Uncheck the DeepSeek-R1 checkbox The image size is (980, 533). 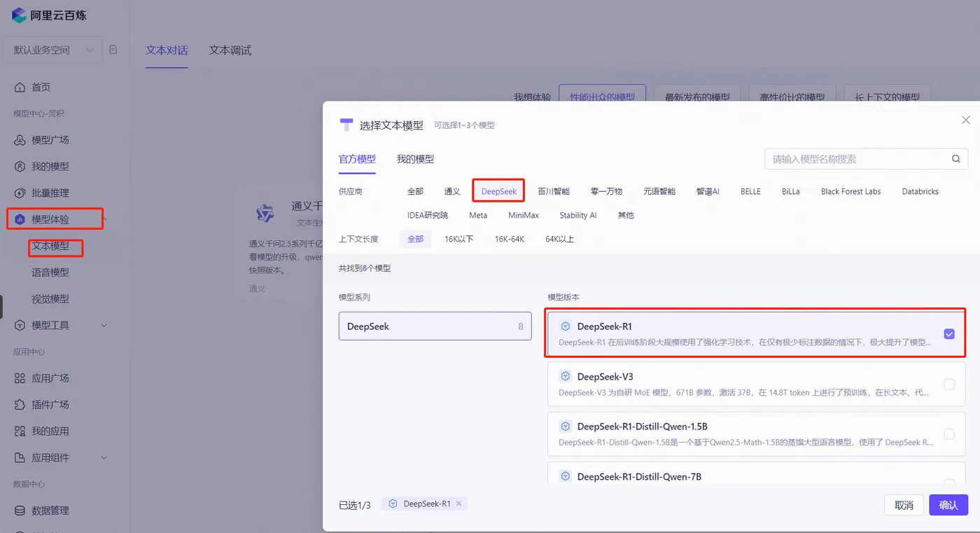[949, 334]
